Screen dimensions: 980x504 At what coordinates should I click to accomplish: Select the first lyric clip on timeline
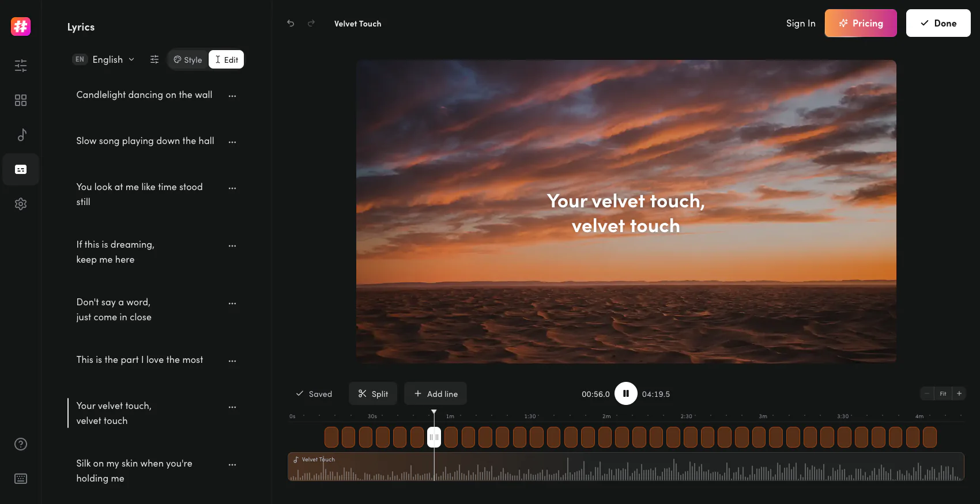point(331,437)
